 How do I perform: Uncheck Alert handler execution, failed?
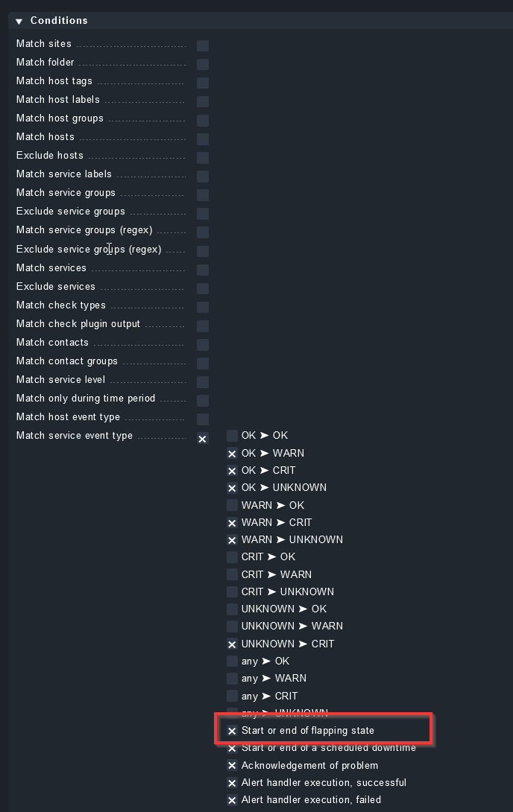tap(232, 800)
